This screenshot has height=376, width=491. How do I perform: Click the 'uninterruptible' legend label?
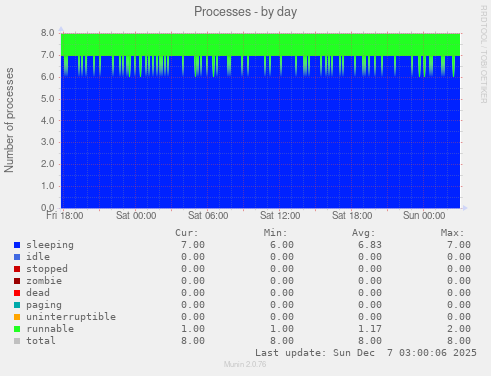[71, 317]
